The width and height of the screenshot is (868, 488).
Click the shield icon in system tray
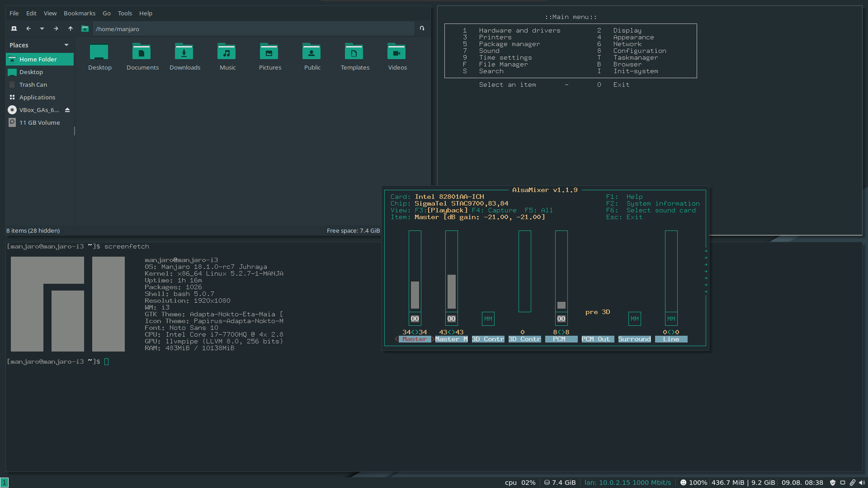(x=833, y=483)
